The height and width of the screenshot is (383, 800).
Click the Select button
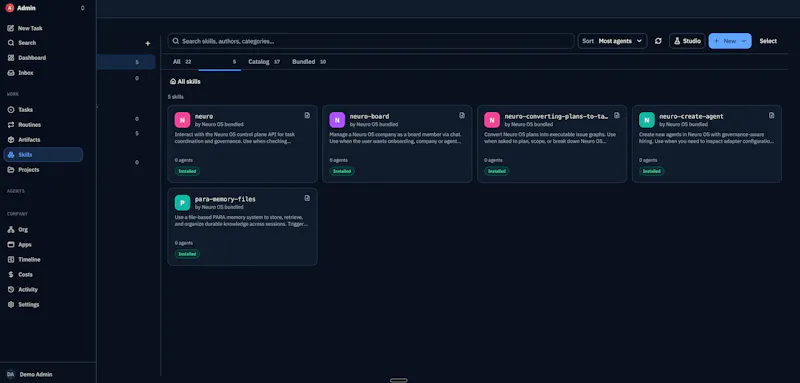click(768, 41)
